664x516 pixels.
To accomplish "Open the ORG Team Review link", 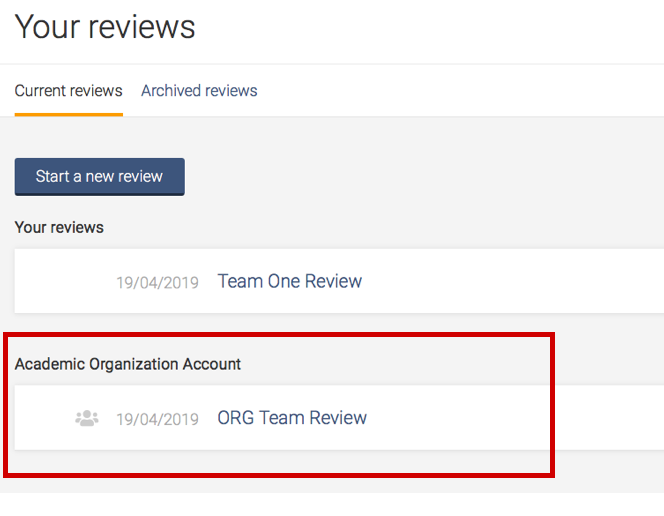I will tap(292, 418).
